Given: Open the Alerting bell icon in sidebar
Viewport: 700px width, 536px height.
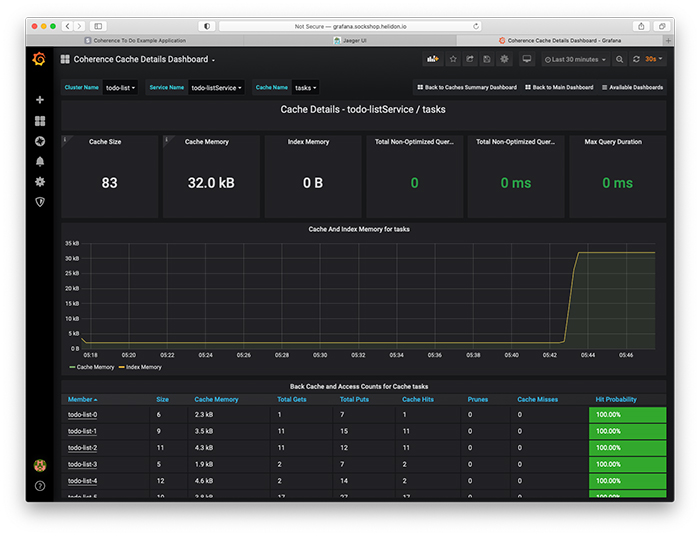Looking at the screenshot, I should click(x=40, y=161).
